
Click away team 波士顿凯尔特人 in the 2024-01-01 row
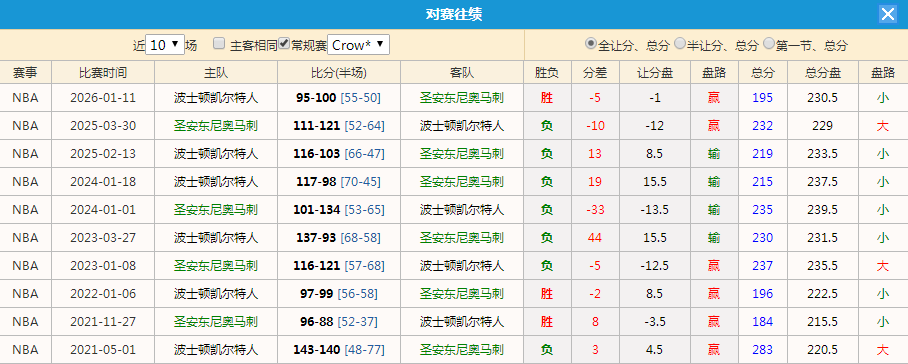click(462, 209)
